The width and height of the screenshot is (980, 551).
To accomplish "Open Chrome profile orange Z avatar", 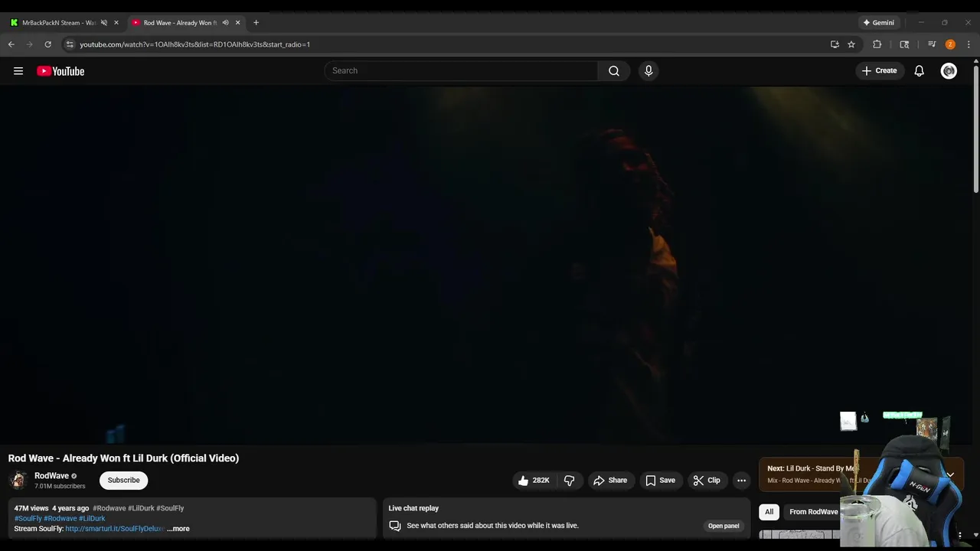I will click(950, 44).
